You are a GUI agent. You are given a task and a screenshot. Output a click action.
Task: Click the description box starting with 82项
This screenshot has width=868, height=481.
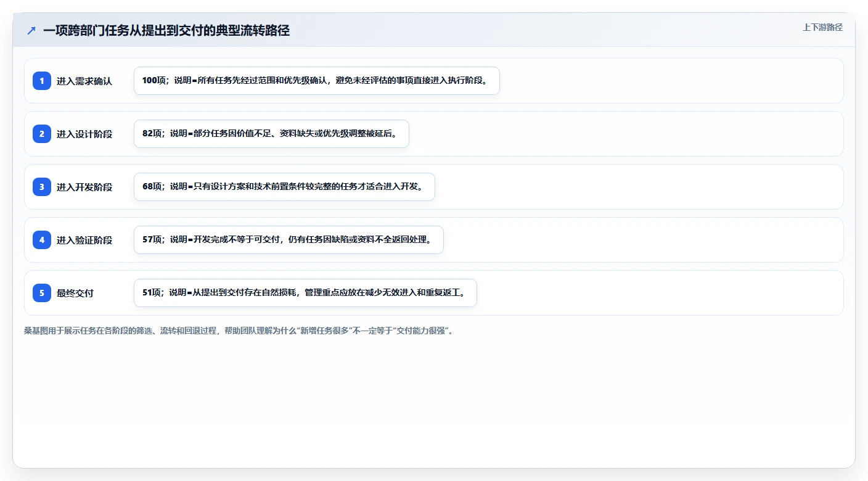272,134
